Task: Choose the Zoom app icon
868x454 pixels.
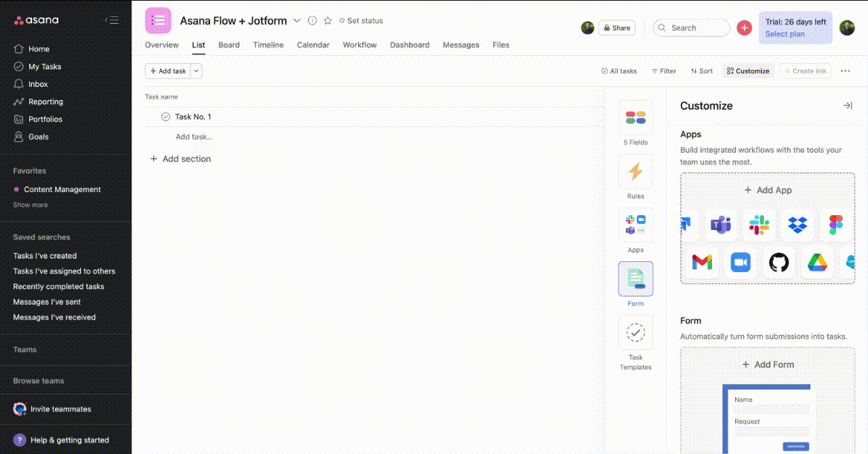Action: 741,262
